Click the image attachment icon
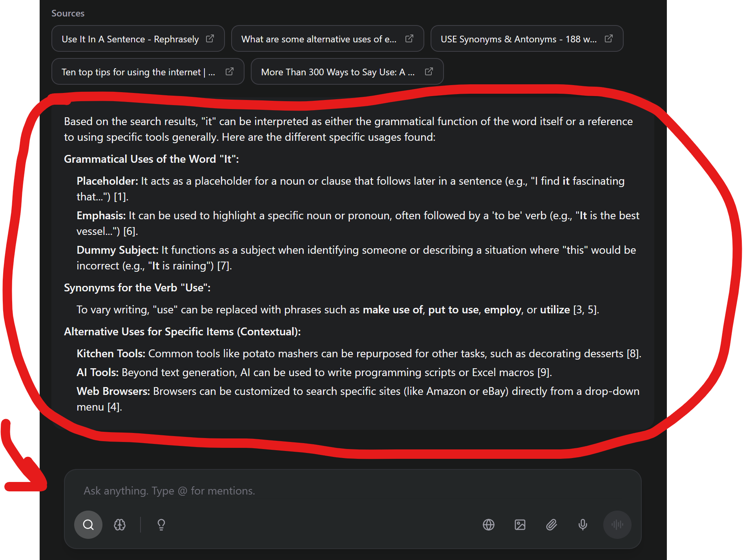This screenshot has height=560, width=743. point(520,525)
